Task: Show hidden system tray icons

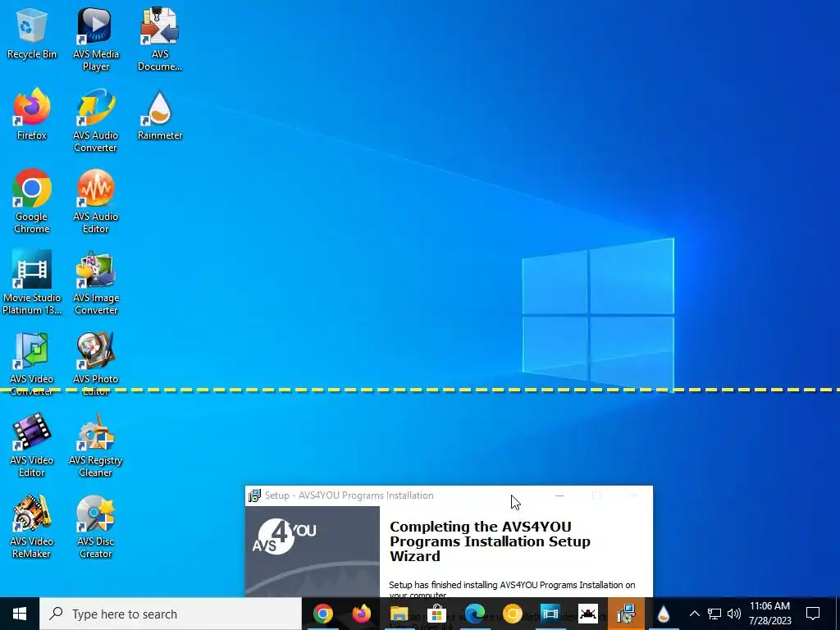Action: click(x=694, y=614)
